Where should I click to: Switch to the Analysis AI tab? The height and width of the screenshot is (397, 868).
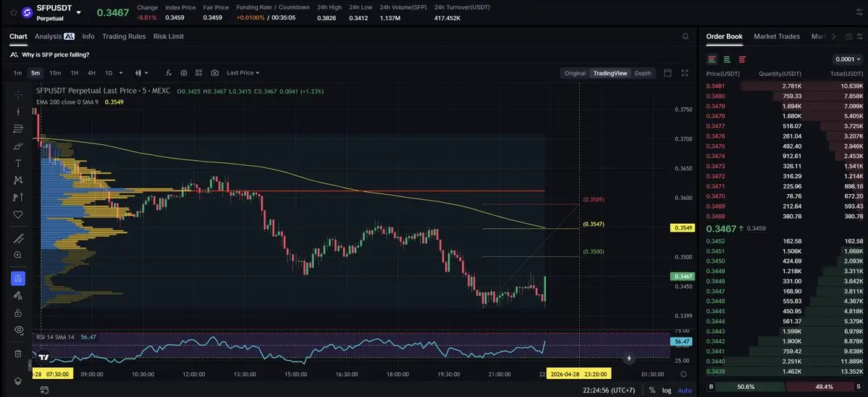click(54, 36)
